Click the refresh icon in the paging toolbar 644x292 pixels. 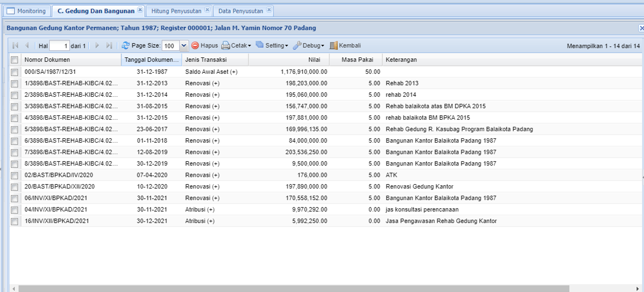pyautogui.click(x=125, y=45)
